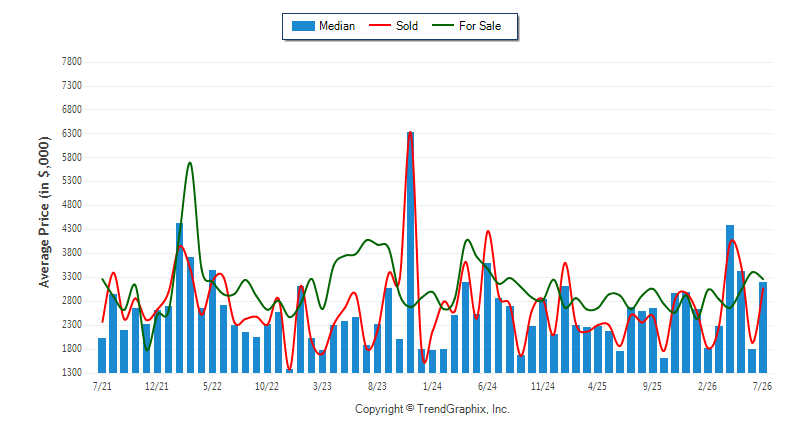Select the For Sale legend label
Viewport: 800px width, 434px height.
pyautogui.click(x=480, y=26)
